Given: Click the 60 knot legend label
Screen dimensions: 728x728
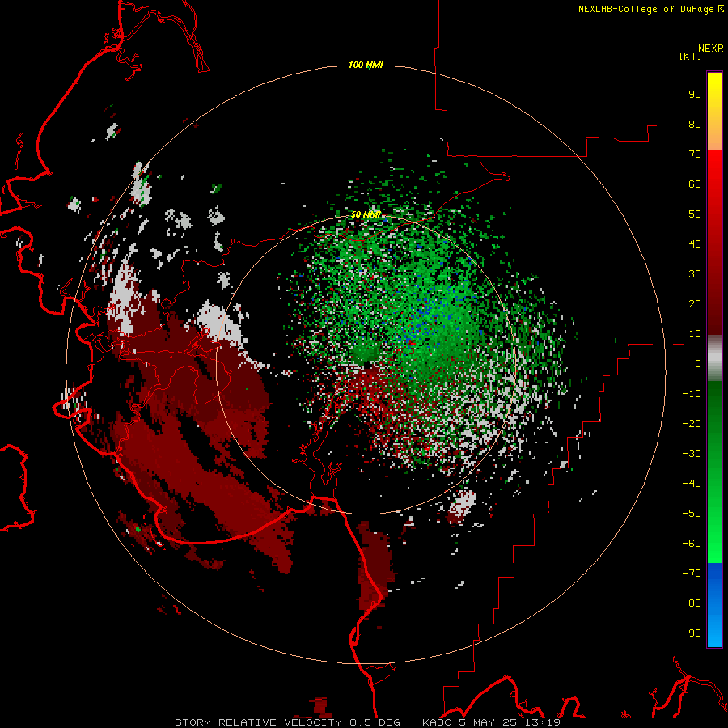Looking at the screenshot, I should tap(695, 184).
